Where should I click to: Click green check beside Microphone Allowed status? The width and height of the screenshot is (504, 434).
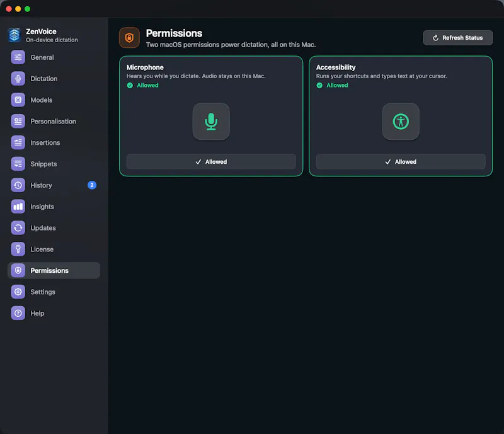tap(130, 85)
